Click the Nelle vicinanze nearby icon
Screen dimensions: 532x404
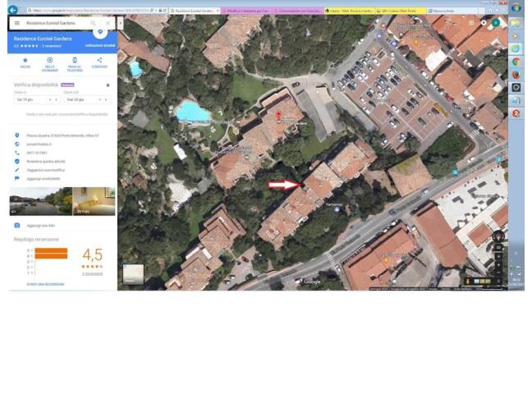point(49,61)
